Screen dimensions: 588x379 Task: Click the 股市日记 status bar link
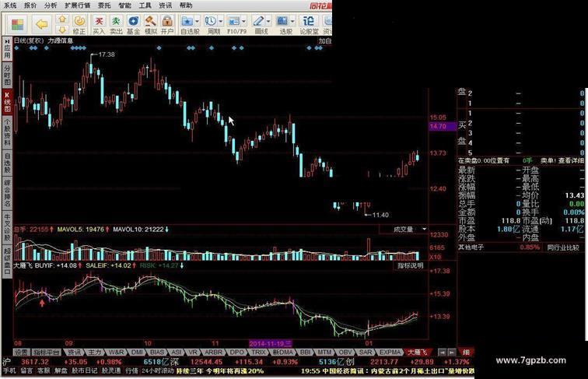click(84, 370)
